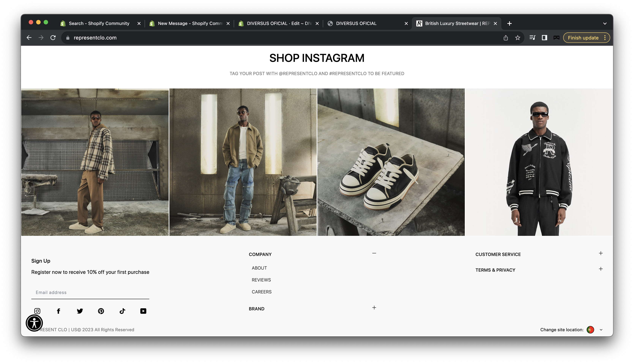Open the accessibility widget button
Screen dimensions: 634x364
tap(34, 323)
